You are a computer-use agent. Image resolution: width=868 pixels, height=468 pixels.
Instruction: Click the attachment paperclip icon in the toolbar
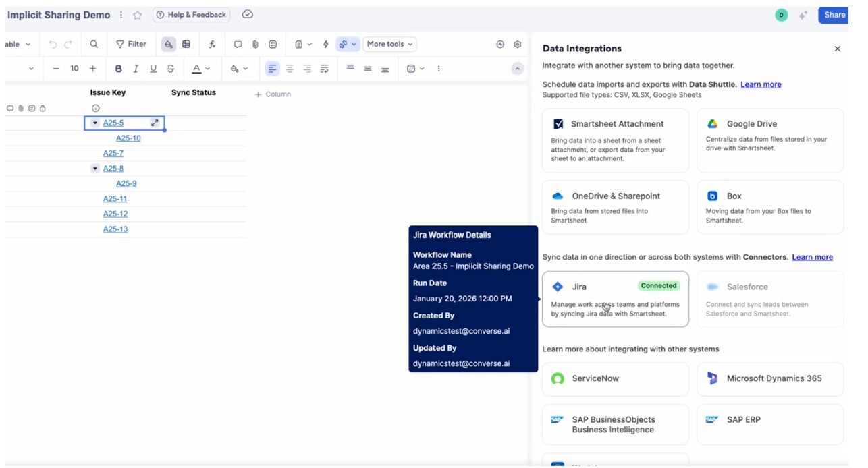[x=255, y=44]
